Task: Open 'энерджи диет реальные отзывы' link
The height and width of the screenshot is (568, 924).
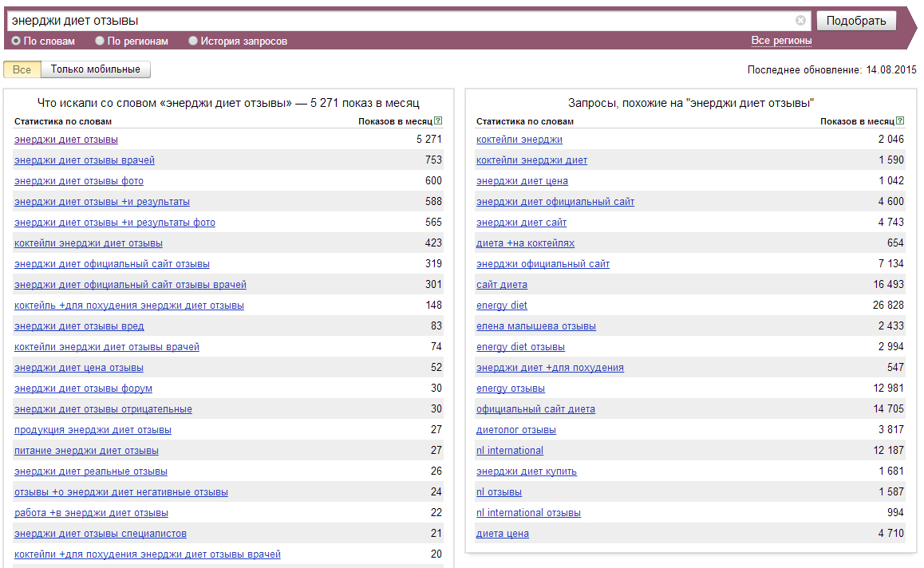Action: coord(91,471)
